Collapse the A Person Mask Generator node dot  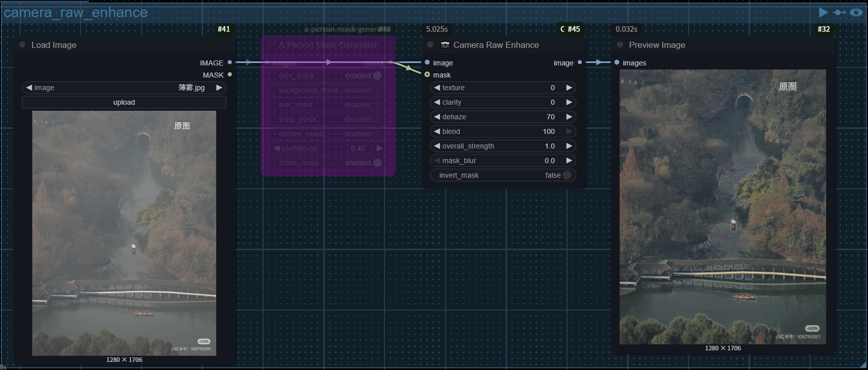270,45
